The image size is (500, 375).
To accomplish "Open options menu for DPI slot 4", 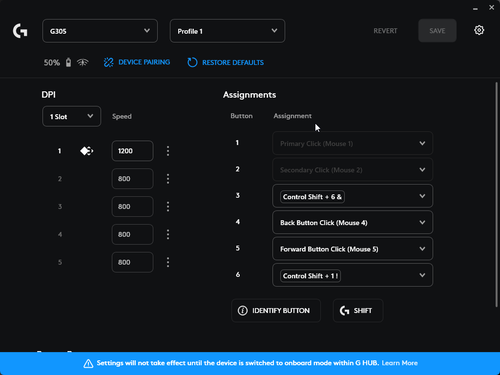I will 168,235.
